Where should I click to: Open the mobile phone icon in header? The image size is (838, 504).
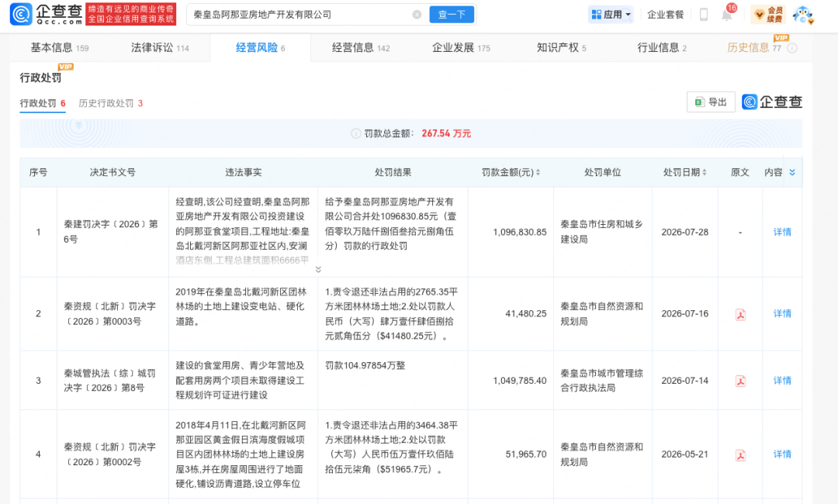(x=703, y=15)
